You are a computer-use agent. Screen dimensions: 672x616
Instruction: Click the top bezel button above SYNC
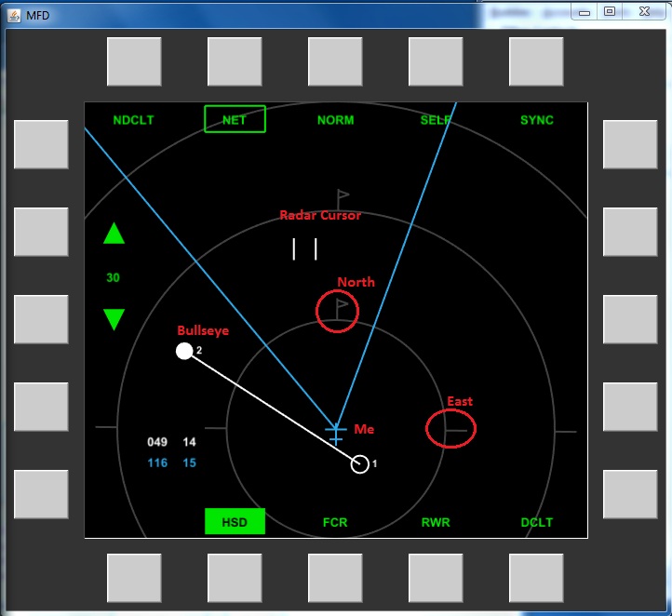click(x=536, y=61)
